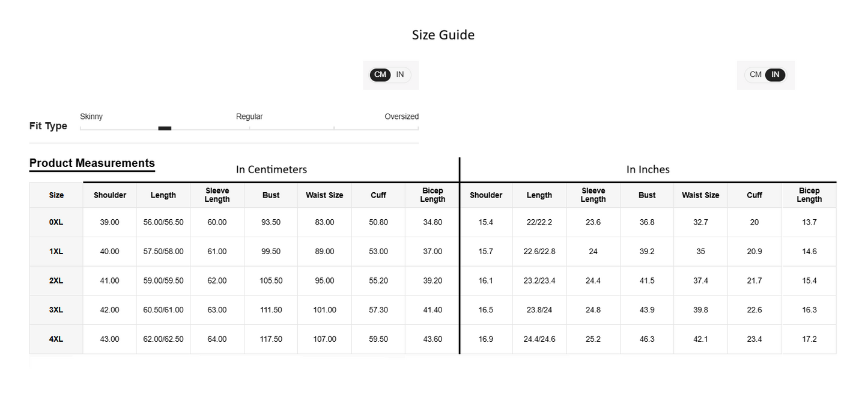Select CM on the right unit toggle
This screenshot has width=868, height=394.
click(x=756, y=74)
